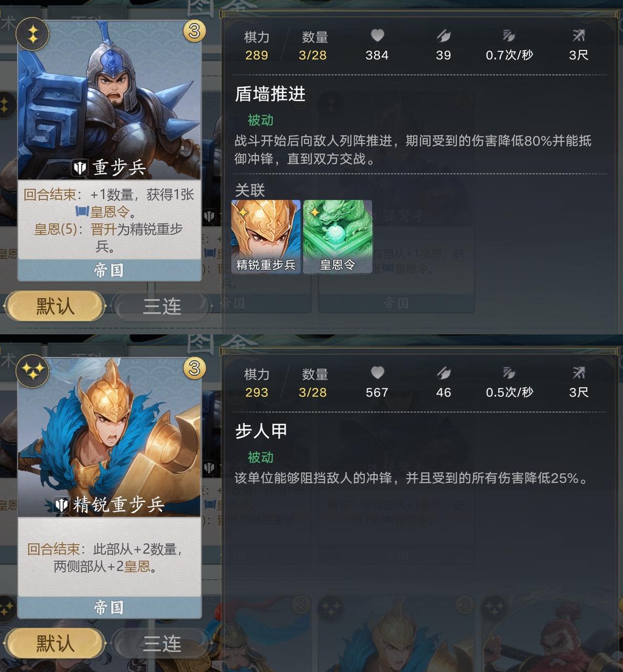Image resolution: width=623 pixels, height=672 pixels.
Task: Click the range icon above upper 3尺
Action: click(x=578, y=36)
